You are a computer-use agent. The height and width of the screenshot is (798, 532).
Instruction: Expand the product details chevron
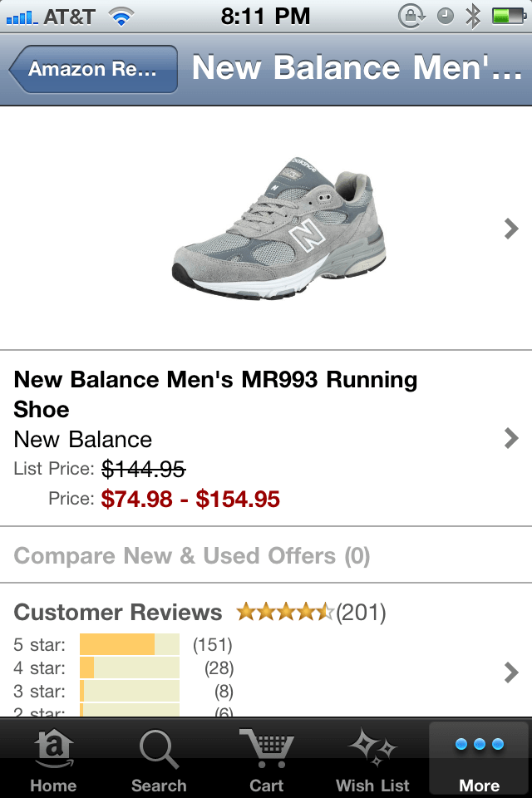pyautogui.click(x=510, y=438)
